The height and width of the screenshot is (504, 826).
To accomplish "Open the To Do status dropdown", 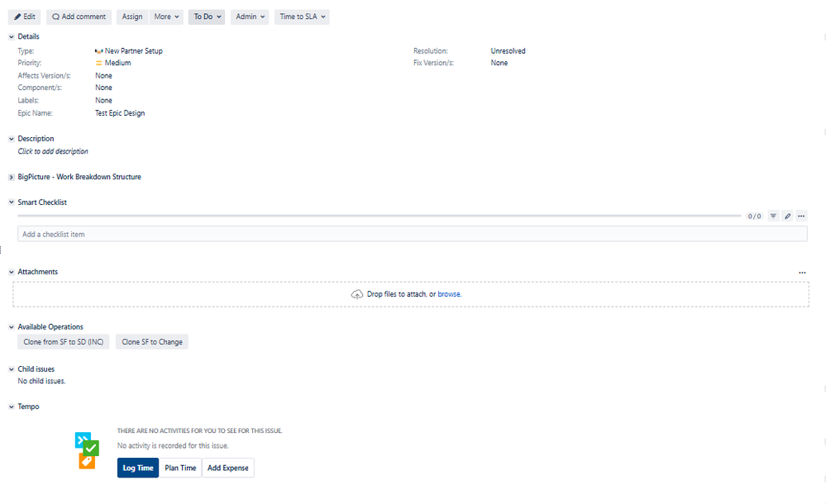I will pyautogui.click(x=207, y=17).
